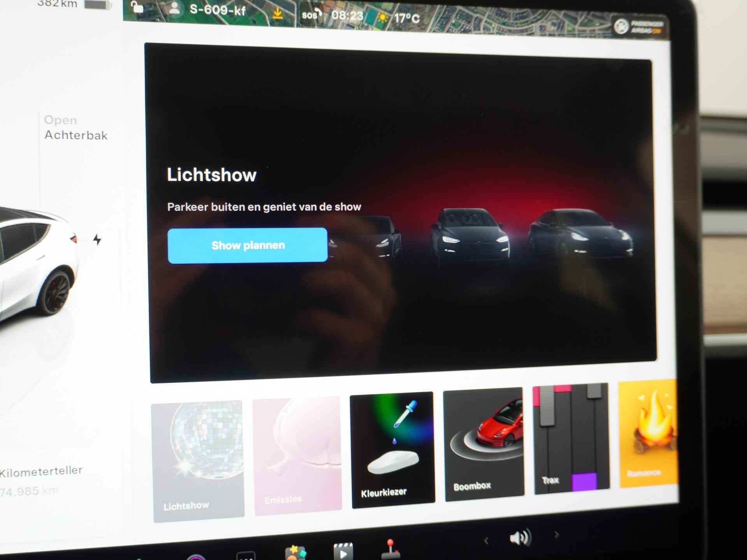The height and width of the screenshot is (560, 747).
Task: Tap the volume down left chevron
Action: (486, 541)
